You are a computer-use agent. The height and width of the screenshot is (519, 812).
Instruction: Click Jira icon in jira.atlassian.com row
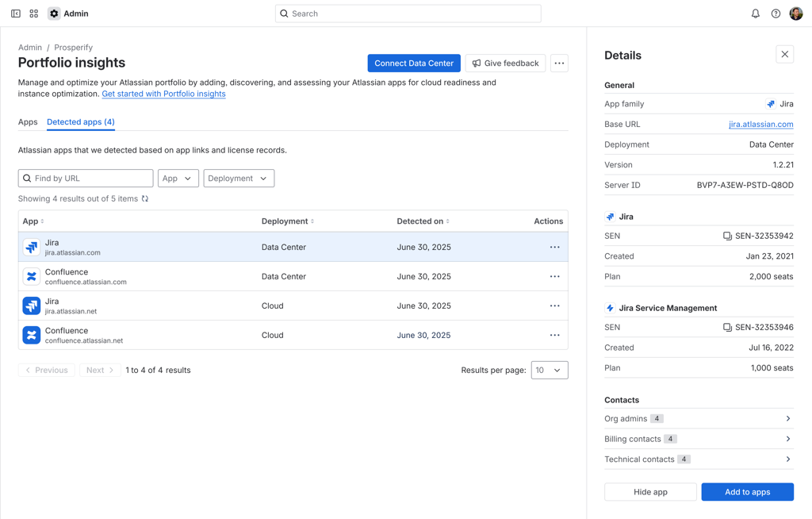click(x=32, y=248)
